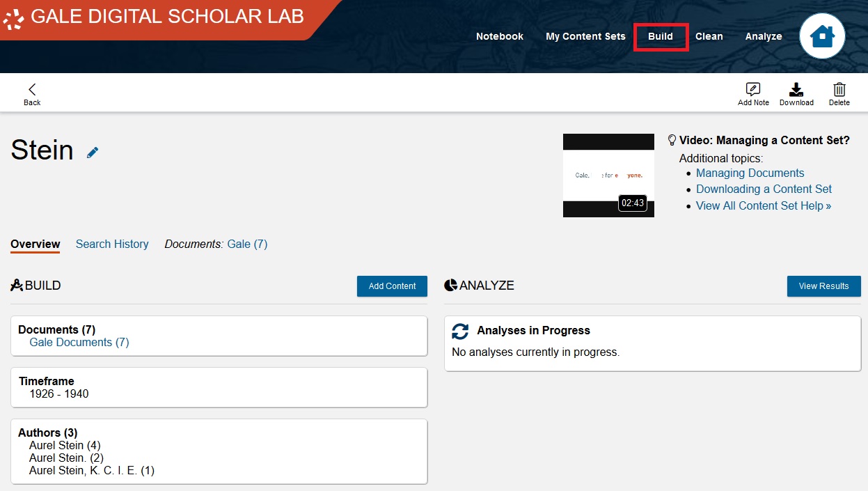
Task: Click the Back arrow icon
Action: point(32,89)
